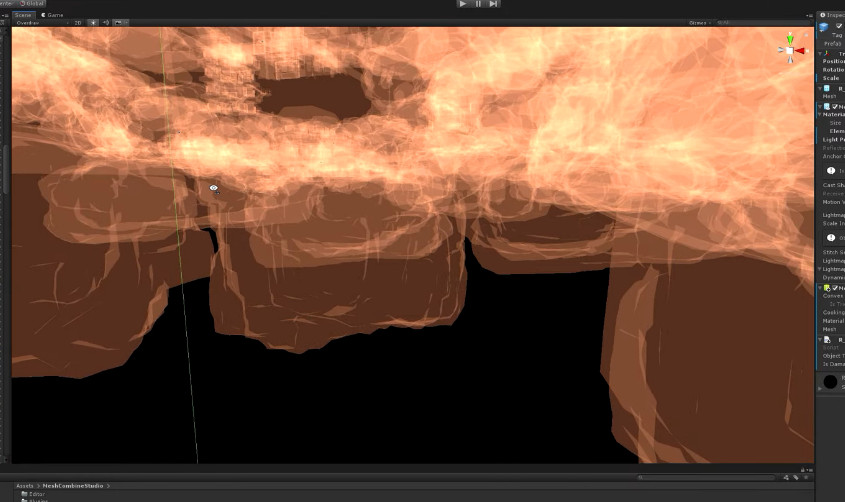845x502 pixels.
Task: Toggle the Global handle rotation button
Action: click(x=32, y=3)
